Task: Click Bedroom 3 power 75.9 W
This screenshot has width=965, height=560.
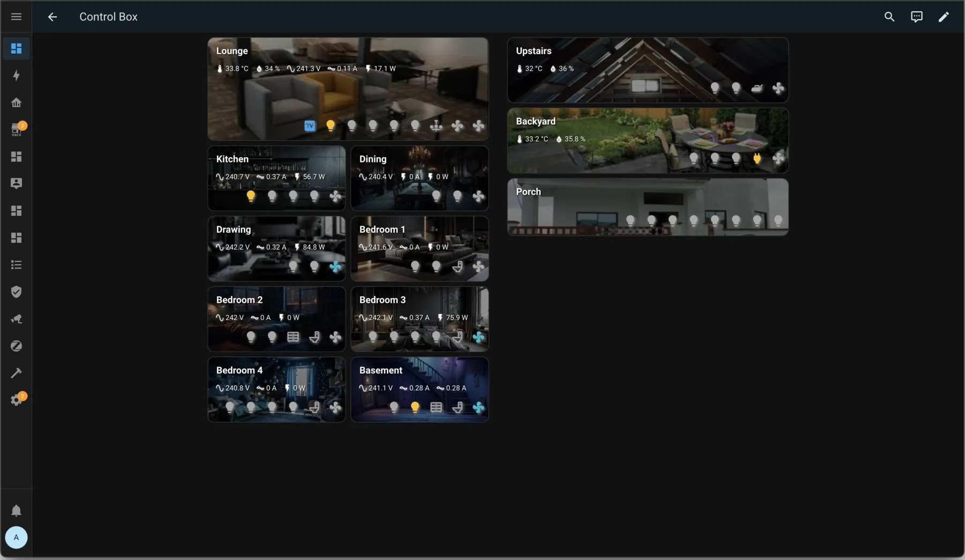Action: coord(452,318)
